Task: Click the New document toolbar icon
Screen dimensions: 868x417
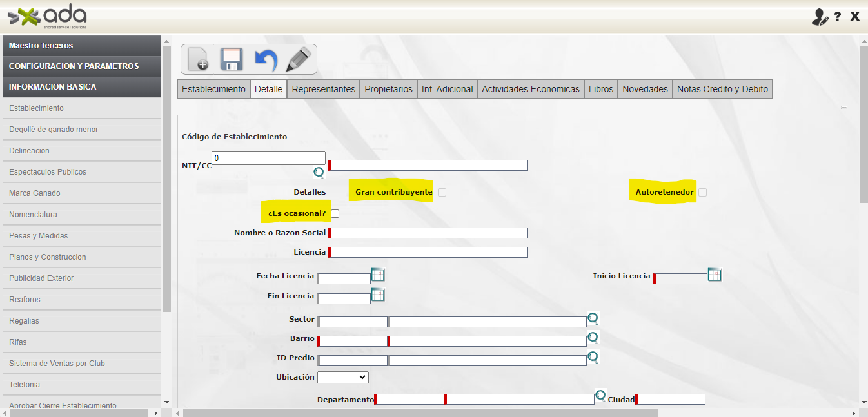Action: pos(198,59)
